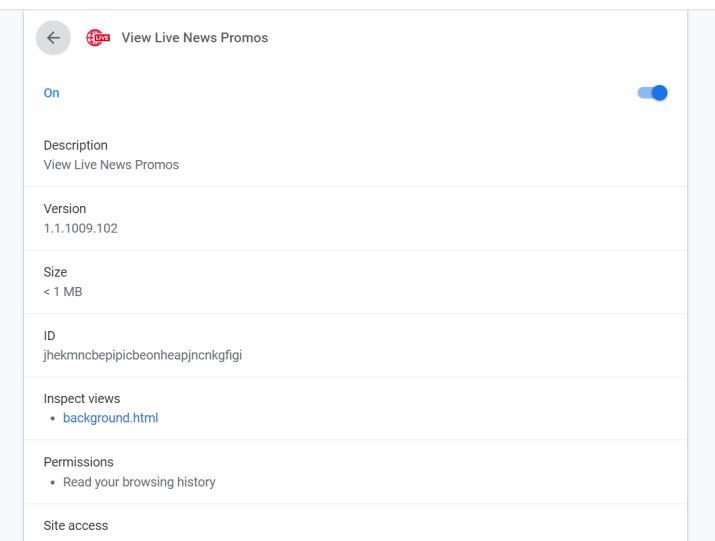The height and width of the screenshot is (541, 715).
Task: Open the background.html inspect view link
Action: (x=110, y=418)
